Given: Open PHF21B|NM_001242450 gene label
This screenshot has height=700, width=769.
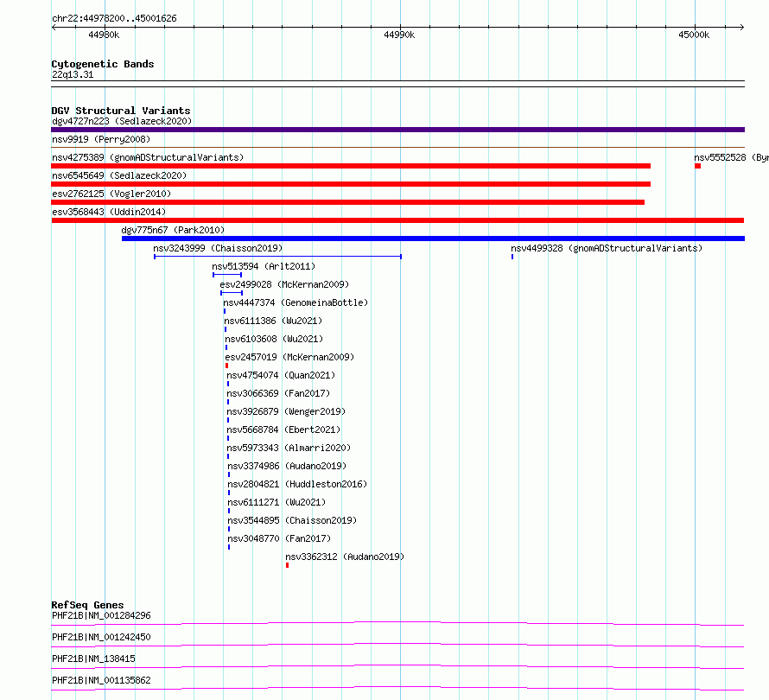Looking at the screenshot, I should [101, 637].
